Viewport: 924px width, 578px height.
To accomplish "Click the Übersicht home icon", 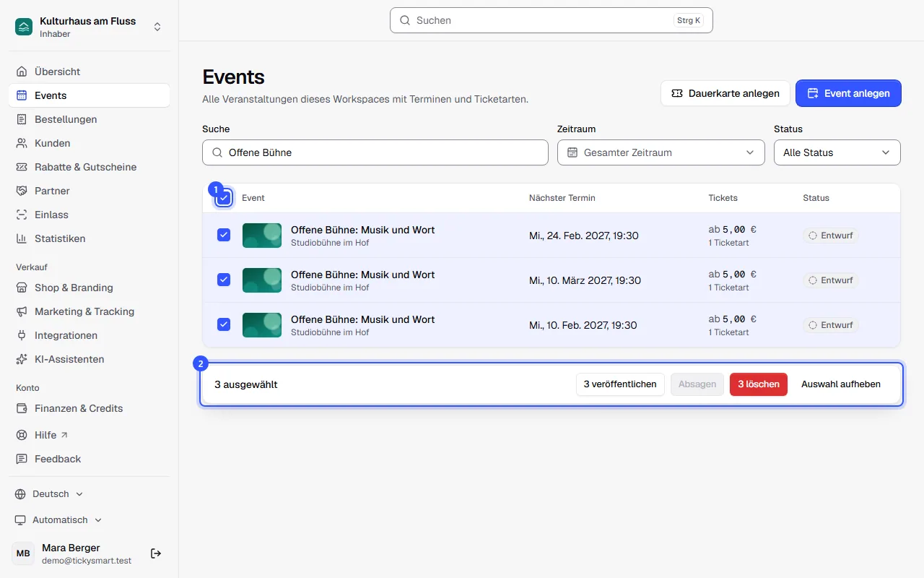I will tap(22, 72).
